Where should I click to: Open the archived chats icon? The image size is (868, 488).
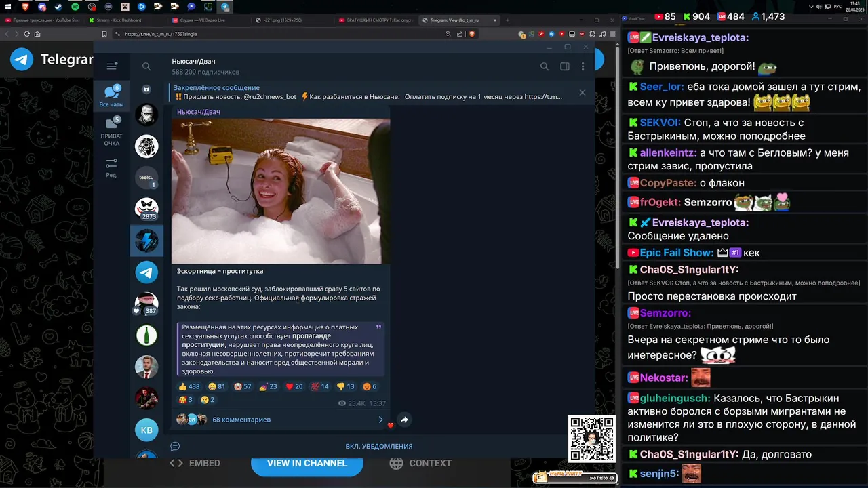tap(146, 89)
